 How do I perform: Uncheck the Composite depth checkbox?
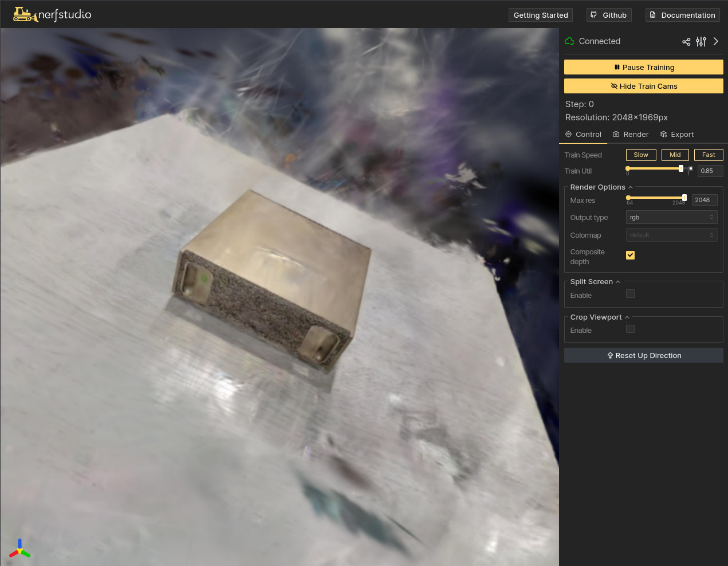pyautogui.click(x=630, y=255)
